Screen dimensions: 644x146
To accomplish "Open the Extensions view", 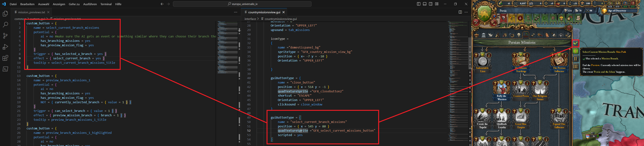I will (x=5, y=58).
